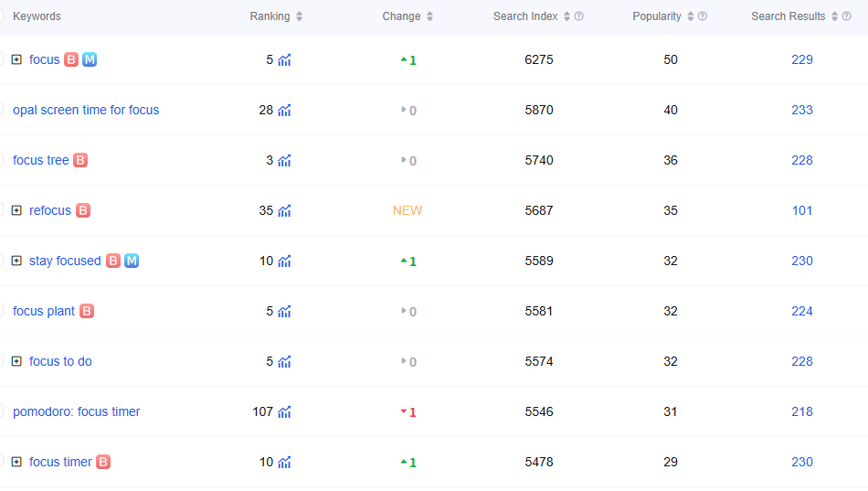
Task: Expand the focus keyword row
Action: 16,59
